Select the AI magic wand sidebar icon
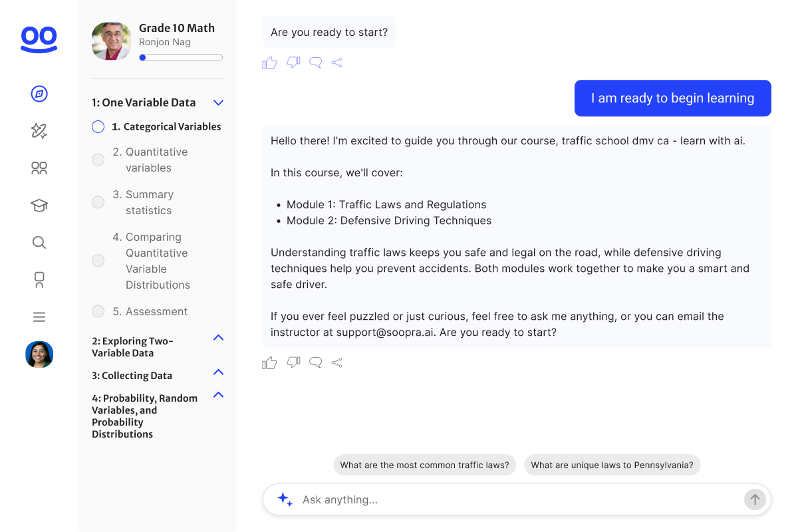798x532 pixels. coord(39,131)
